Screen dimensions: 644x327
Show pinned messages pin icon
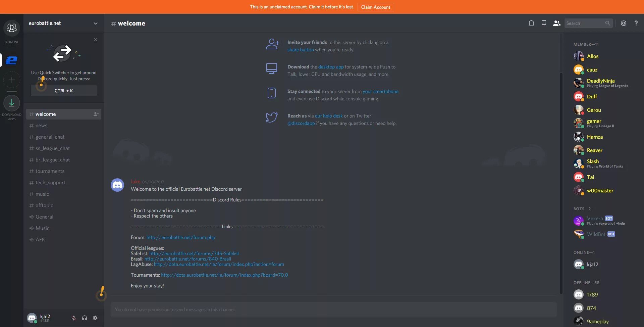point(544,23)
